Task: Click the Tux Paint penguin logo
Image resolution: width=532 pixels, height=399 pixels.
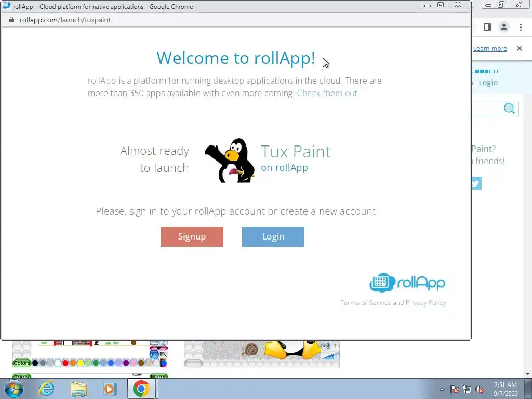Action: 230,160
